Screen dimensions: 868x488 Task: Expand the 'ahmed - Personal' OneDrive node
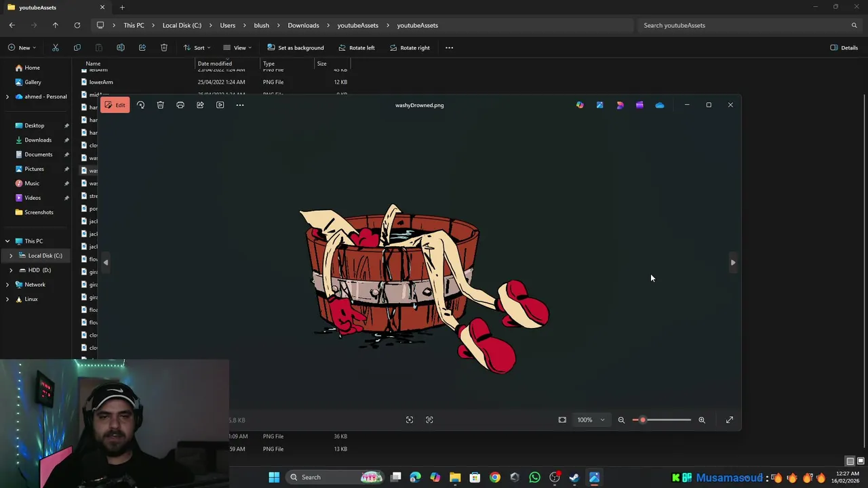7,97
